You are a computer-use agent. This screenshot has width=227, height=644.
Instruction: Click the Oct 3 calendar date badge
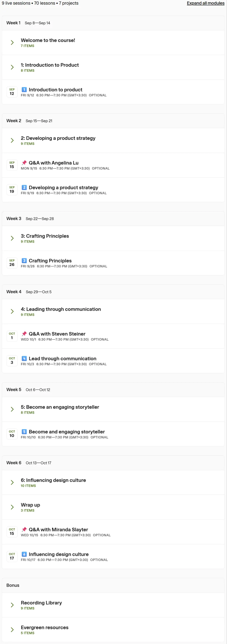[x=12, y=361]
